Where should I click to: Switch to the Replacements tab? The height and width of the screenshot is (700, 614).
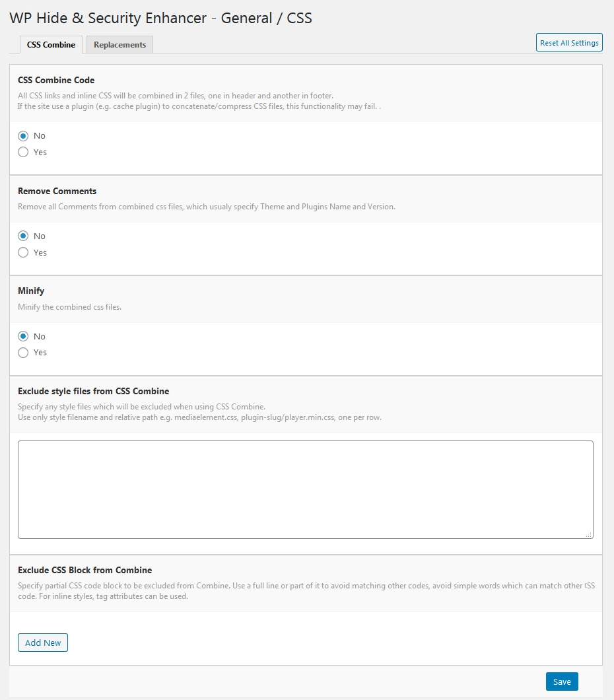(x=119, y=45)
